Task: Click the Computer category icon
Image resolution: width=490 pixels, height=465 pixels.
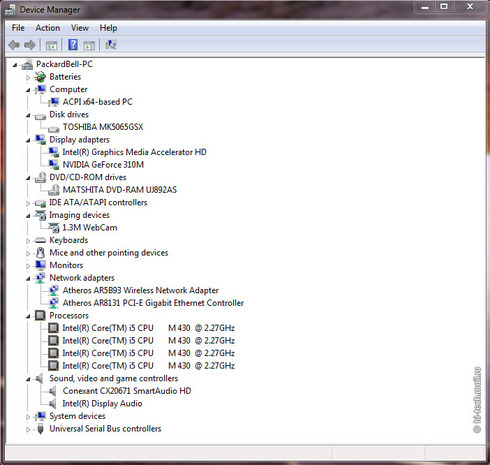Action: click(x=41, y=89)
